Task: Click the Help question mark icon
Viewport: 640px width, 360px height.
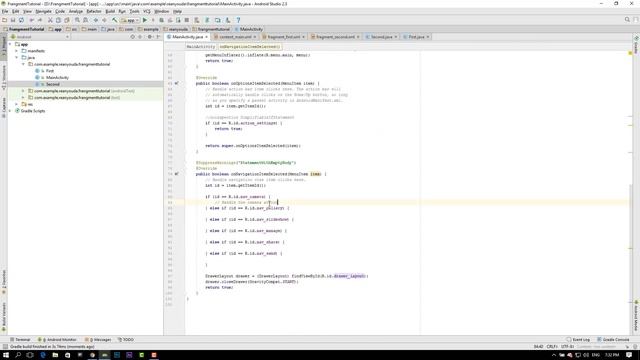Action: click(238, 20)
